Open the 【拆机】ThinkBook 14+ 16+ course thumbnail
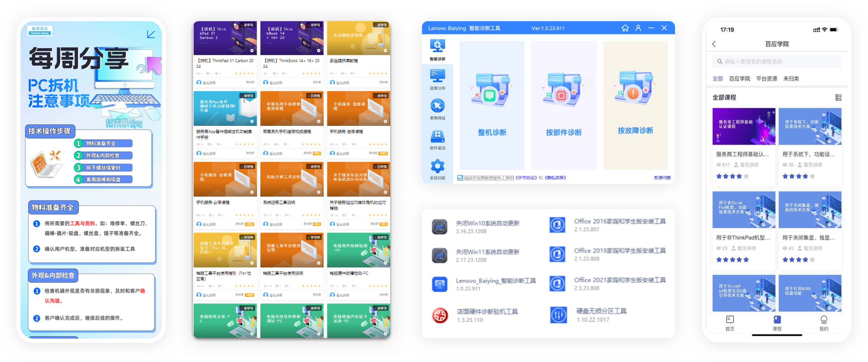Image resolution: width=868 pixels, height=362 pixels. pos(292,38)
